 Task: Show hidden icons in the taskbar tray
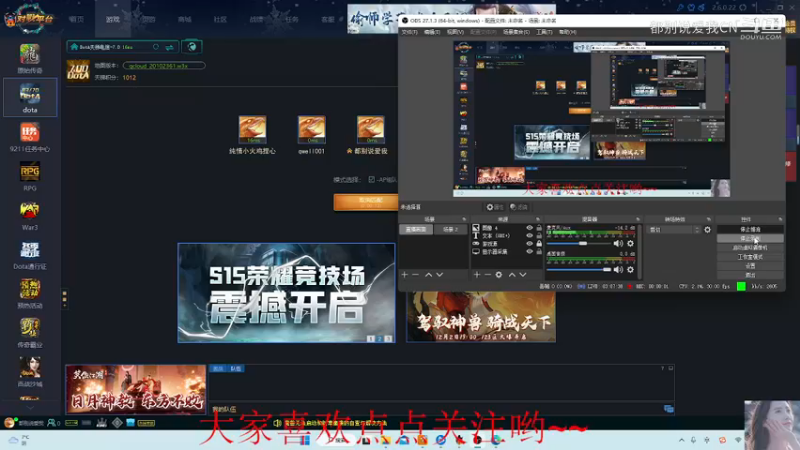pos(682,440)
